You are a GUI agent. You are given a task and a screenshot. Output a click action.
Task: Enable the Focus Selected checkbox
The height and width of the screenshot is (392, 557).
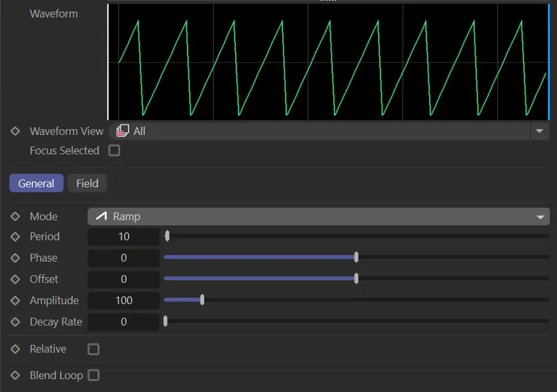tap(114, 150)
